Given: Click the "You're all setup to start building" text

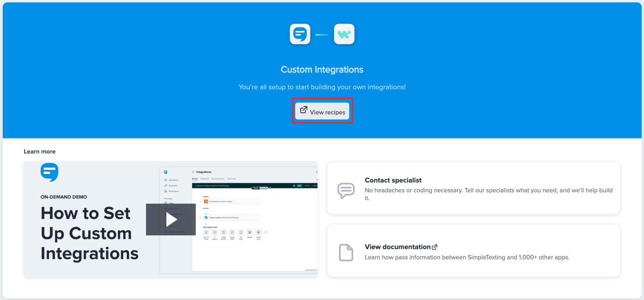Looking at the screenshot, I should point(322,87).
